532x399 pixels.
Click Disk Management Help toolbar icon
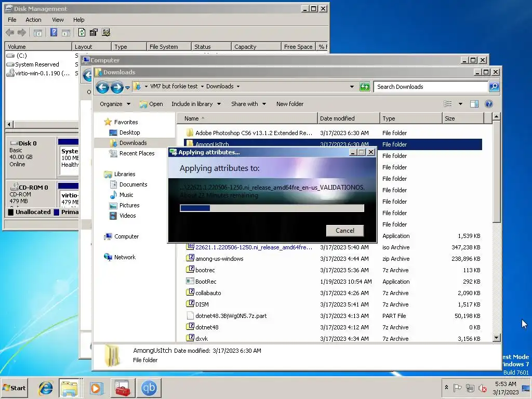(x=54, y=33)
